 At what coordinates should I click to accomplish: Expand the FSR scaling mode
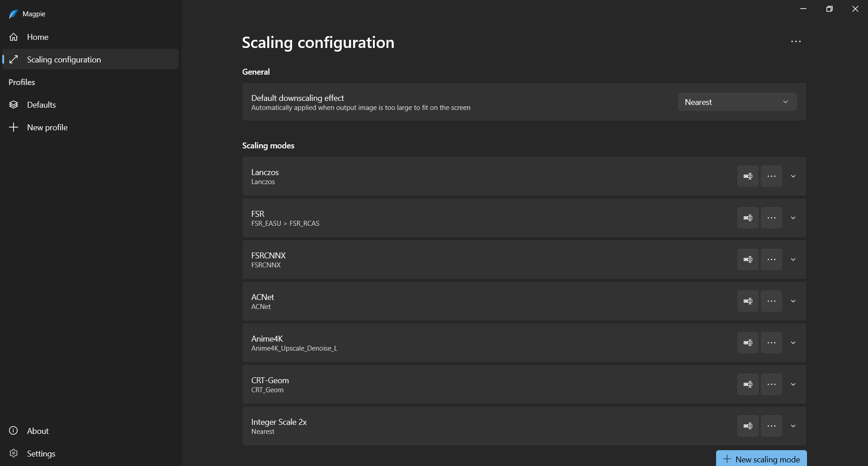[793, 218]
